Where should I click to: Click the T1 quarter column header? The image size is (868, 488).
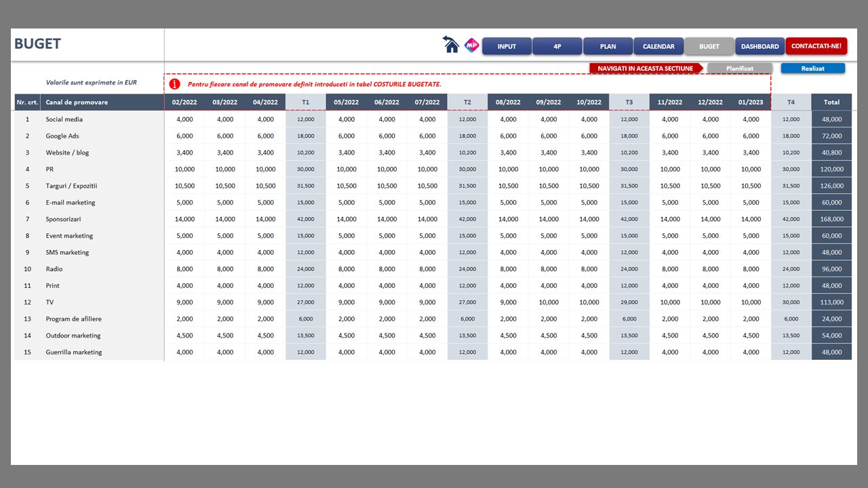point(306,102)
